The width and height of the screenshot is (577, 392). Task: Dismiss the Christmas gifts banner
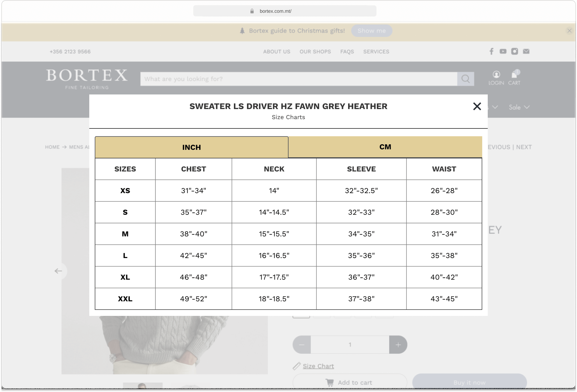[569, 31]
